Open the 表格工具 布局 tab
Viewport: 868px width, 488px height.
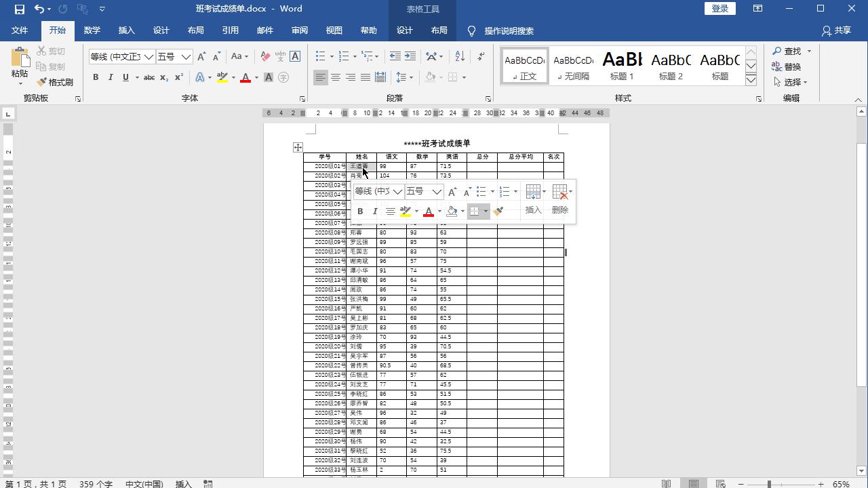[439, 30]
